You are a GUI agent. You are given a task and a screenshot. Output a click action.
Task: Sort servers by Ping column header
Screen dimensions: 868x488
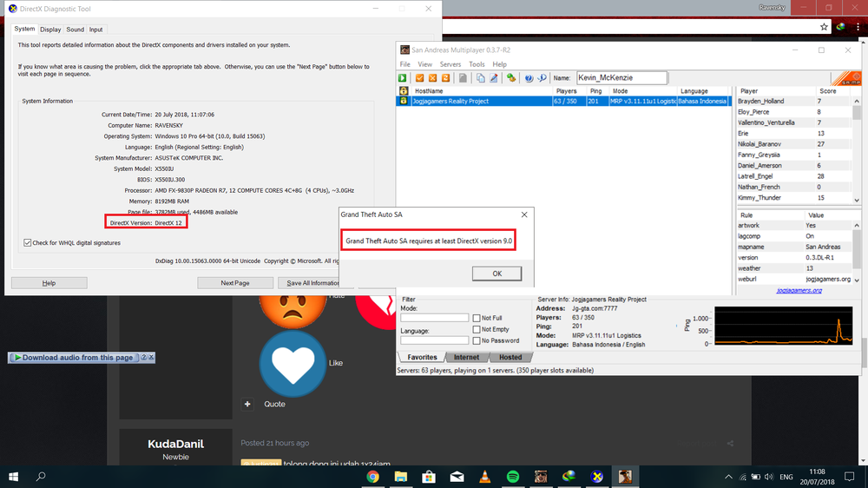tap(597, 91)
